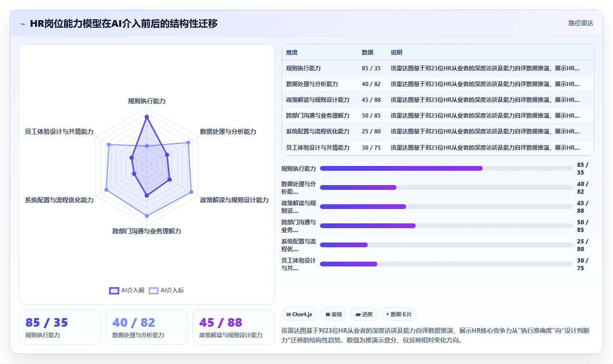
Task: Click the 50 / 85 table cell
Action: [371, 115]
